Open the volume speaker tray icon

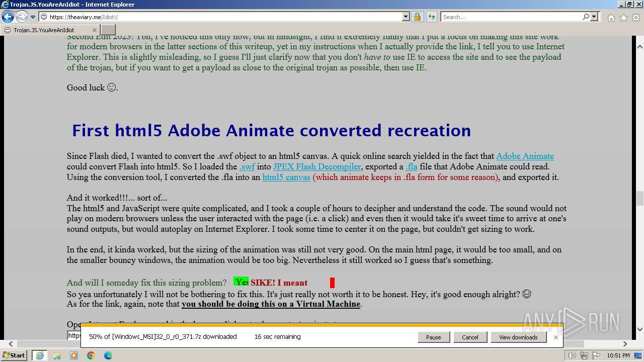point(572,356)
